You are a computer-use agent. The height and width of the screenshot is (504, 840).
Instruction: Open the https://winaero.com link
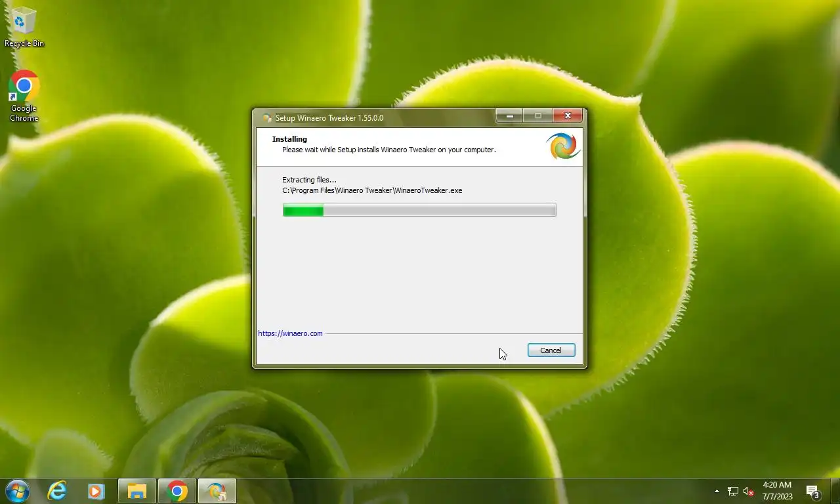coord(290,333)
